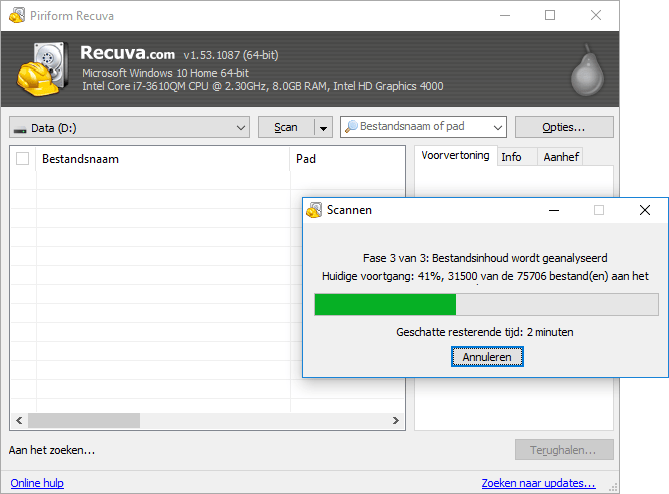669x494 pixels.
Task: Click the 'Microsoft Windows 10 Home 64-bit' text
Action: pos(166,73)
